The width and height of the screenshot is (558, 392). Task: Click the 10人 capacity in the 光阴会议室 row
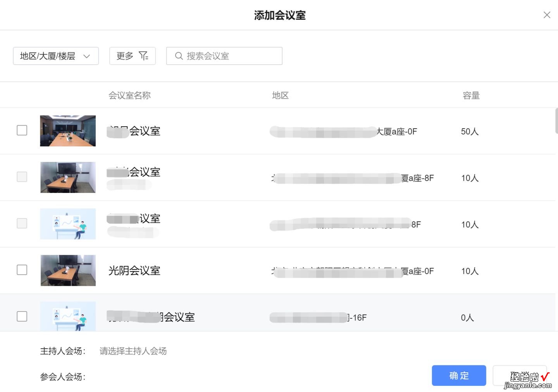(x=470, y=271)
